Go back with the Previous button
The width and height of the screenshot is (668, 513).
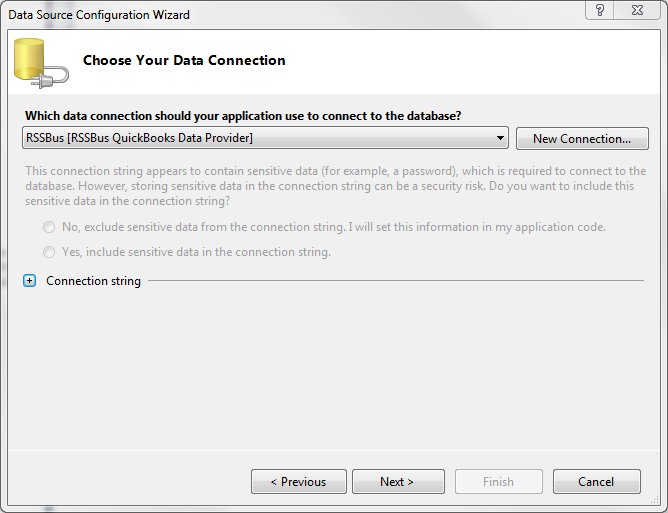point(298,482)
